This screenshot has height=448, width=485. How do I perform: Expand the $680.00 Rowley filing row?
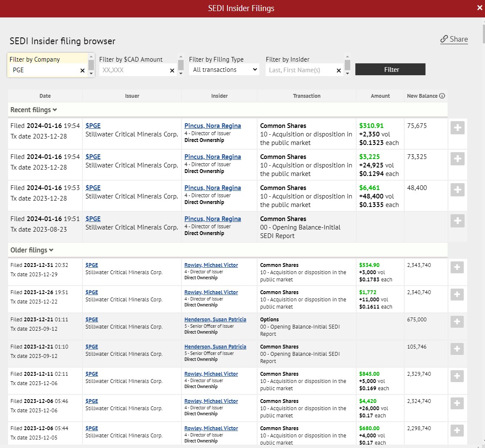[457, 431]
